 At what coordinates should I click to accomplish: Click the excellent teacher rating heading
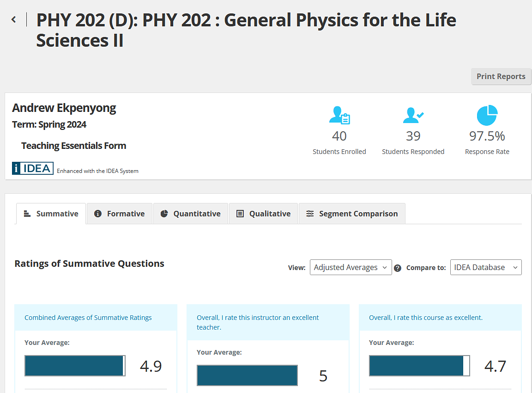tap(258, 322)
